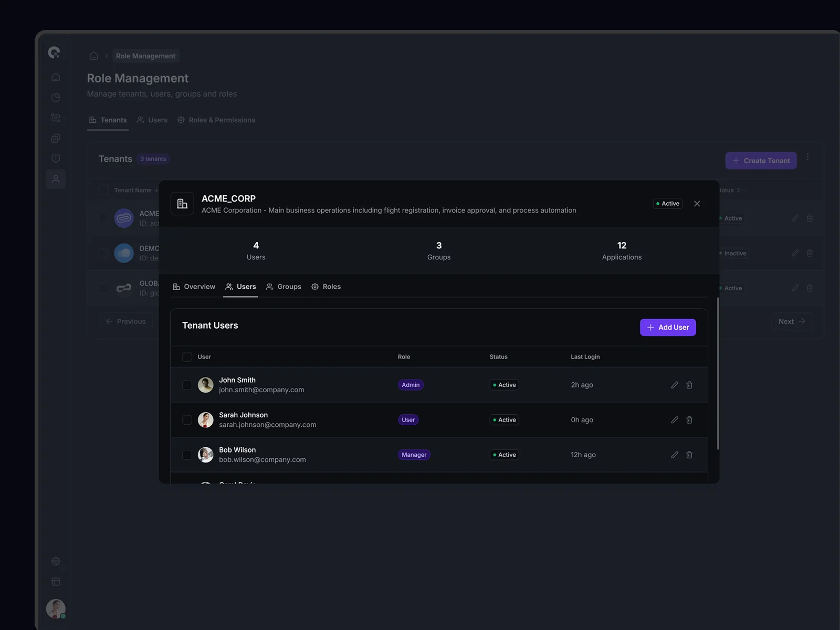Delete John Smith from tenant users
This screenshot has height=630, width=840.
tap(689, 385)
